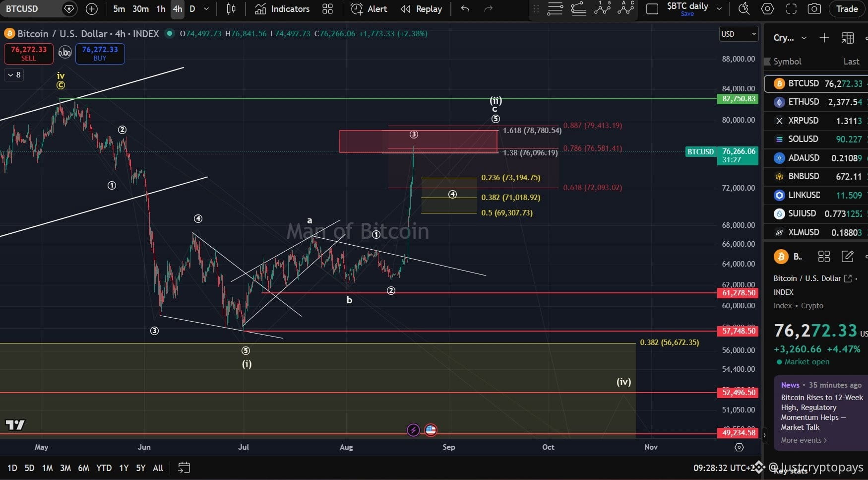Set the chart range to 3M
This screenshot has width=868, height=480.
pyautogui.click(x=65, y=468)
